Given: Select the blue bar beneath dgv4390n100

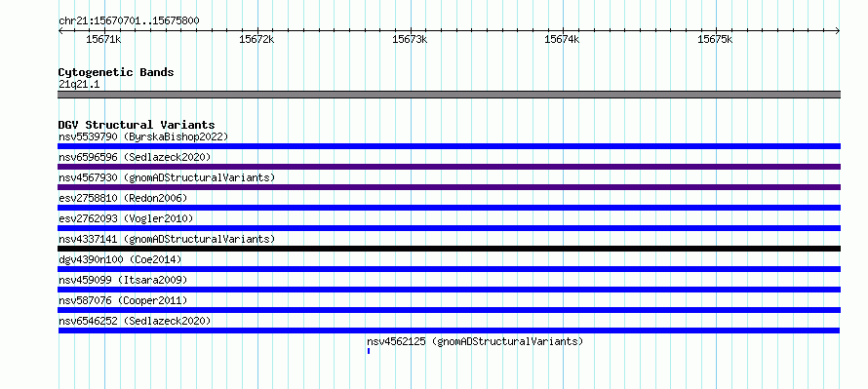Looking at the screenshot, I should point(449,269).
